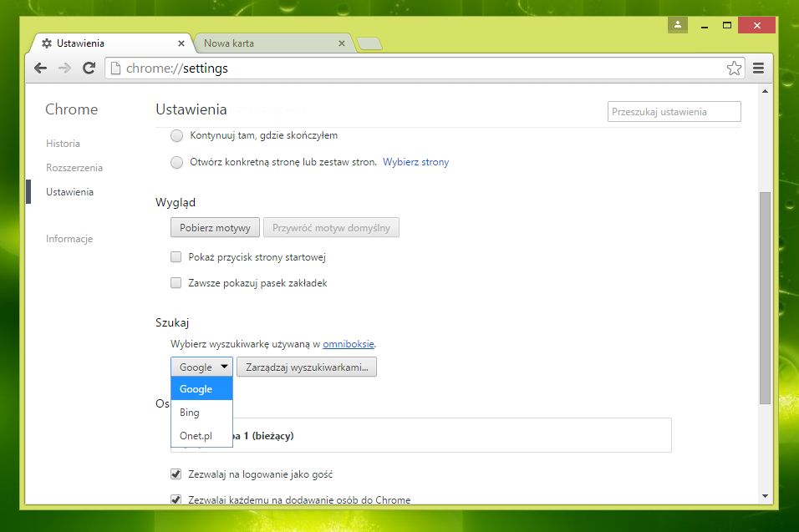
Task: Open the Wybierz strony link
Action: pyautogui.click(x=416, y=162)
